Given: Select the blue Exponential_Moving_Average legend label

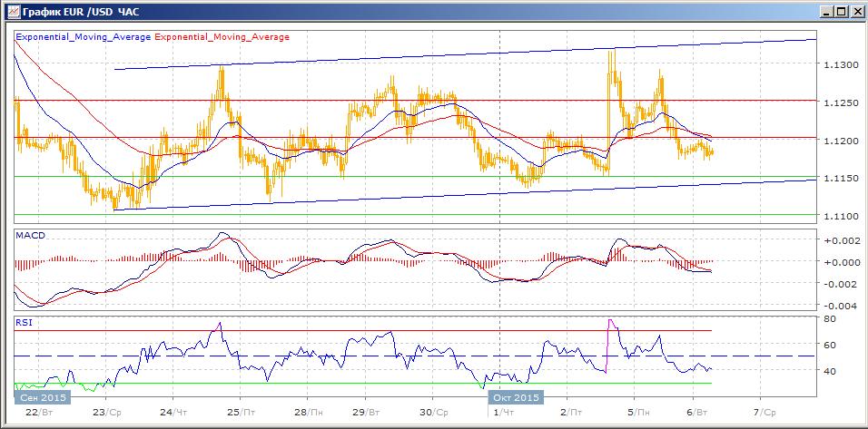Looking at the screenshot, I should [84, 37].
